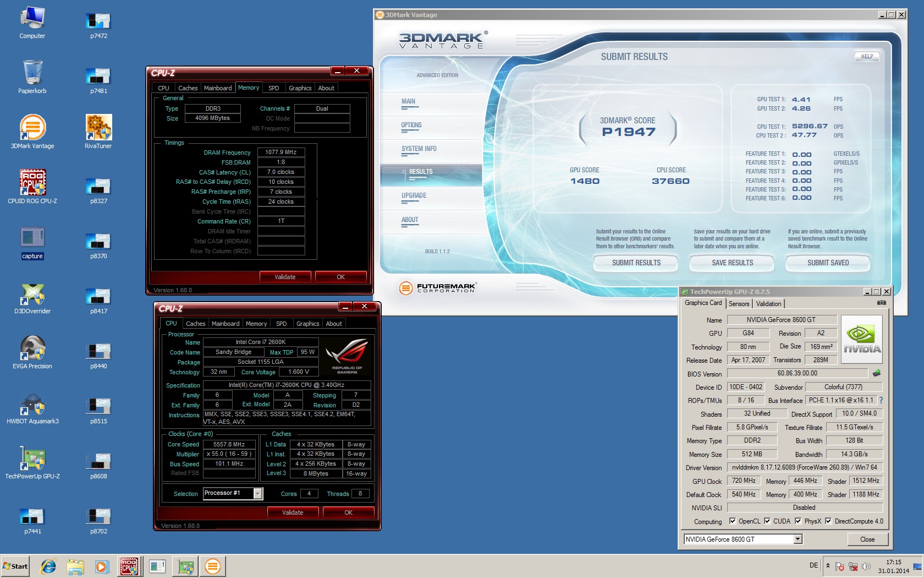Launch D3DOverrider shortcut

(32, 298)
